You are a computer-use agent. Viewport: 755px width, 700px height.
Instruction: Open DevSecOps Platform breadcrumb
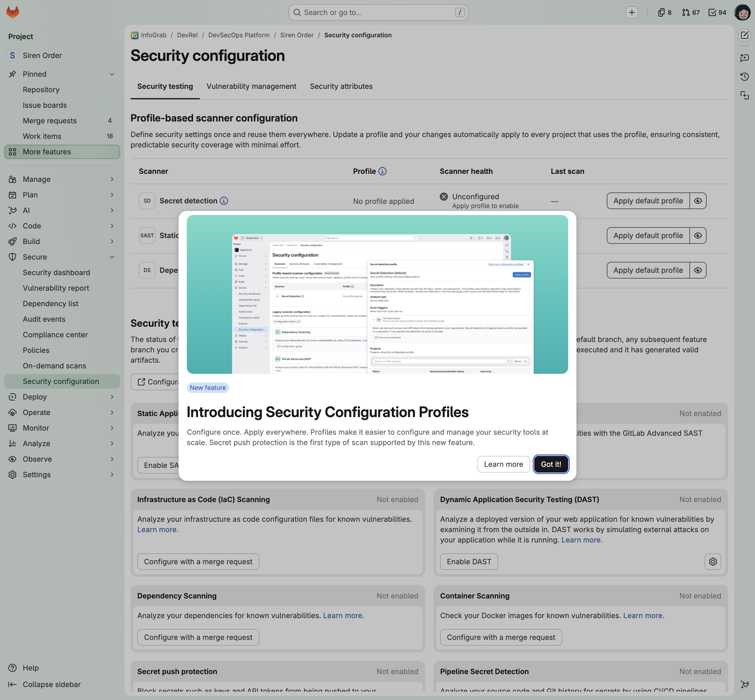tap(239, 35)
